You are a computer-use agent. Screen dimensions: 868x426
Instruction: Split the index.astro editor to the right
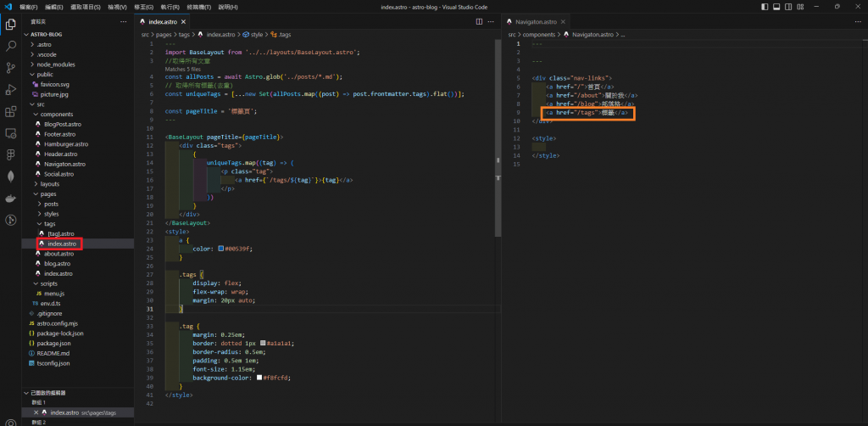[480, 21]
